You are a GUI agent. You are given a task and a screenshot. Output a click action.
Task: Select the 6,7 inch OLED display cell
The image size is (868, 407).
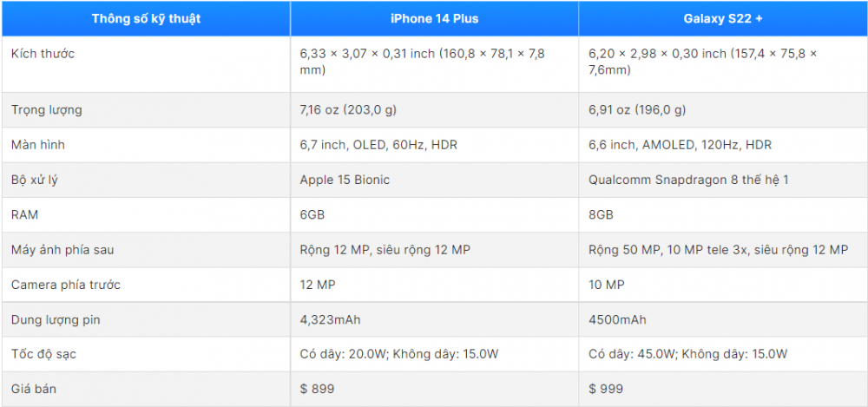tap(377, 145)
